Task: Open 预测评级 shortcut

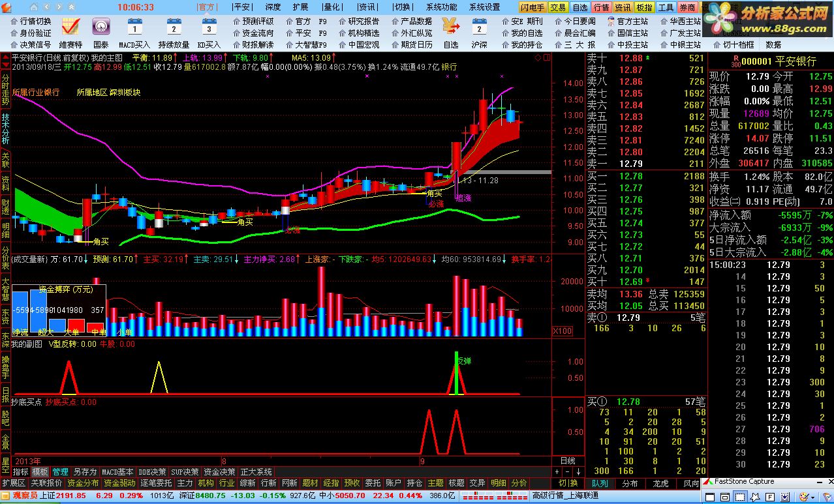Action: coord(253,22)
